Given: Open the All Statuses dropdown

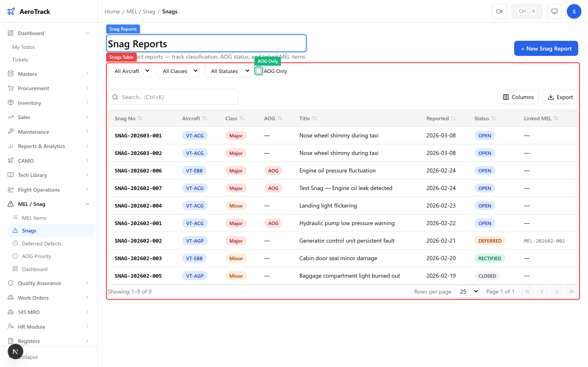Looking at the screenshot, I should 227,71.
